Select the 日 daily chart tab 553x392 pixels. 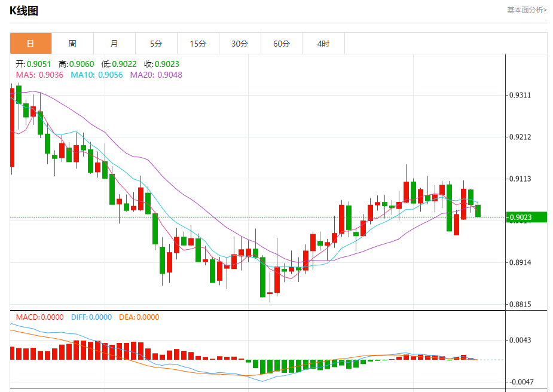click(x=30, y=44)
